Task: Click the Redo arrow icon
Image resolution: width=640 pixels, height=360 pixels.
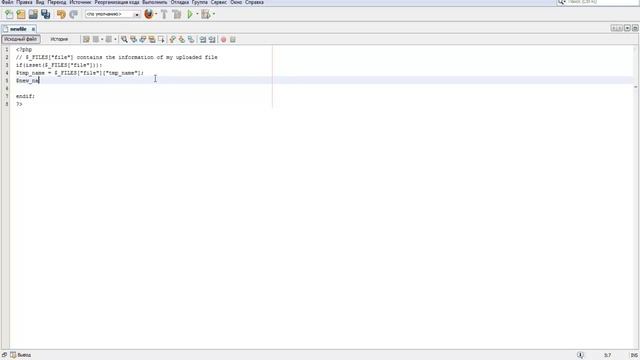Action: pyautogui.click(x=73, y=14)
